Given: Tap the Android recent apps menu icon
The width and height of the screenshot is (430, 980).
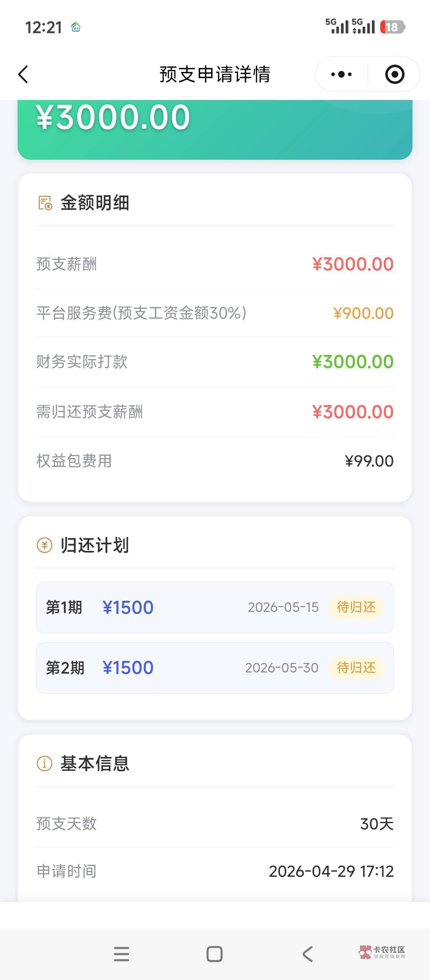Looking at the screenshot, I should click(121, 954).
